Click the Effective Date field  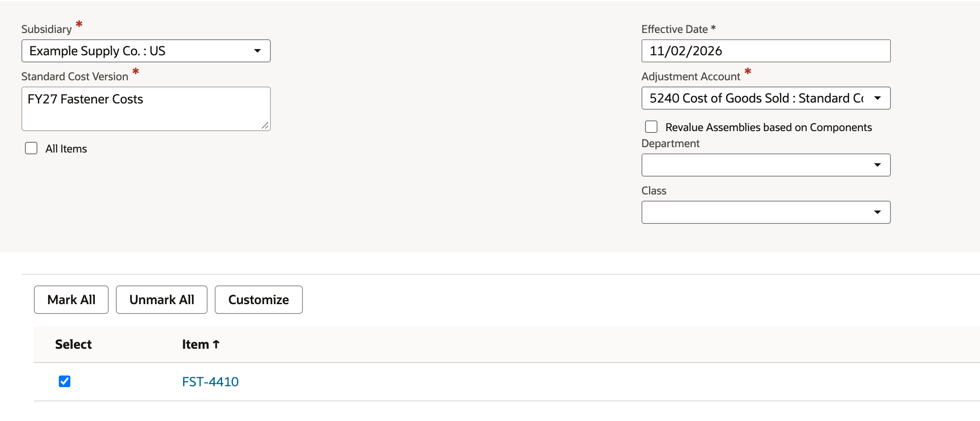click(x=766, y=51)
